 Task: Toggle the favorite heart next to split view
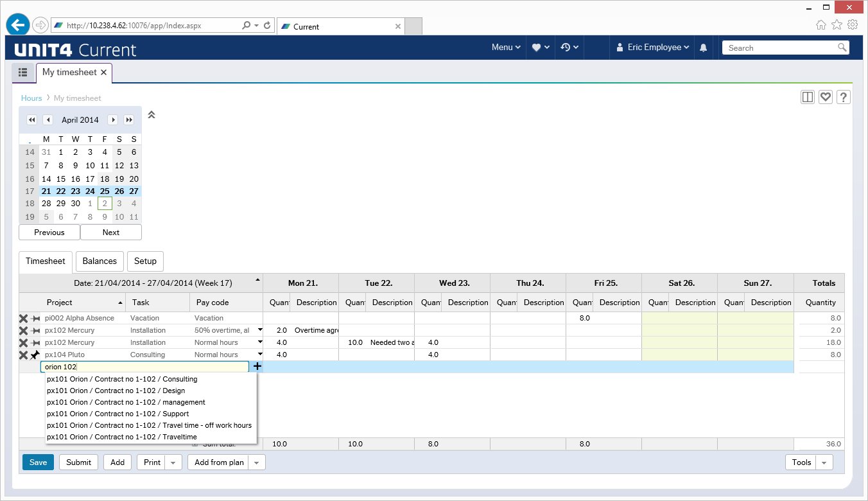point(825,96)
